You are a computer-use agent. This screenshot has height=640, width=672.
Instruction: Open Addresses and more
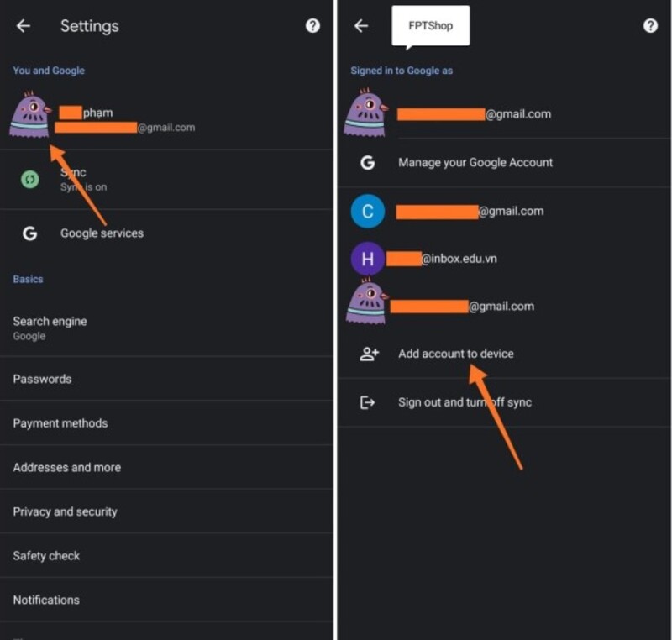click(x=166, y=467)
